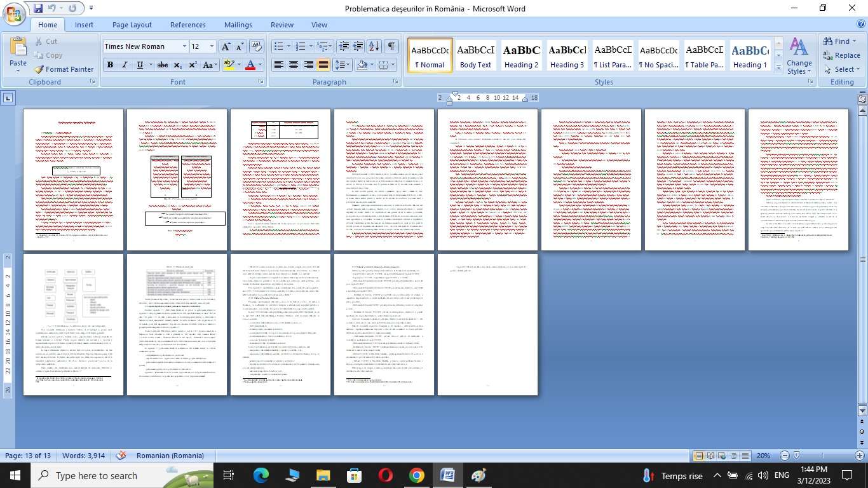Screen dimensions: 868x488
Task: Apply bullet list formatting
Action: coord(278,46)
